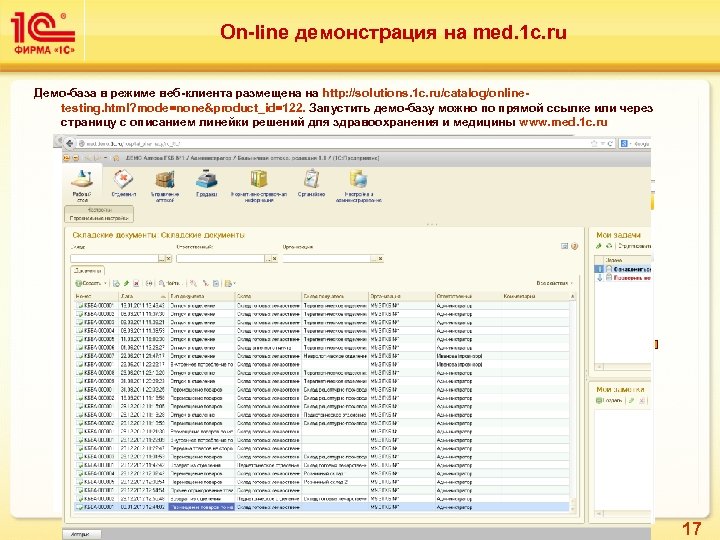Viewport: 720px width, 540px height.
Task: Click the green pencil icon under Мои задачи
Action: (x=599, y=246)
